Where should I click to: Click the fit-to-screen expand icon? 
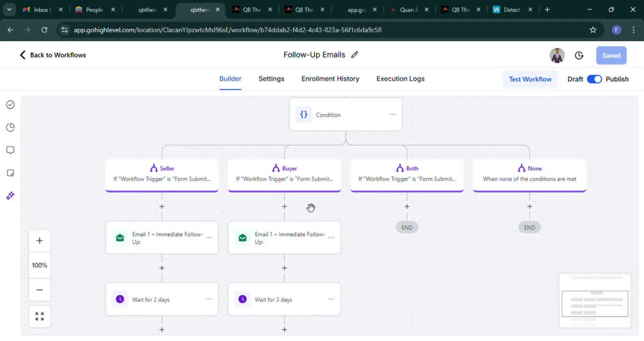(x=39, y=317)
